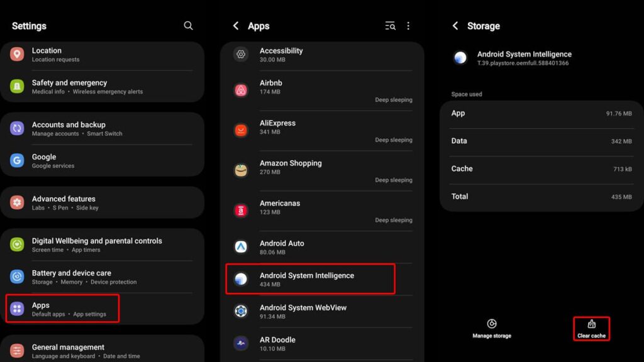
Task: Open the three-dot more options menu
Action: 408,26
